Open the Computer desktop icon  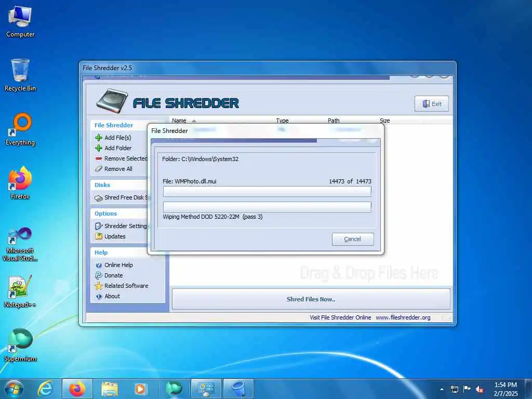click(20, 22)
